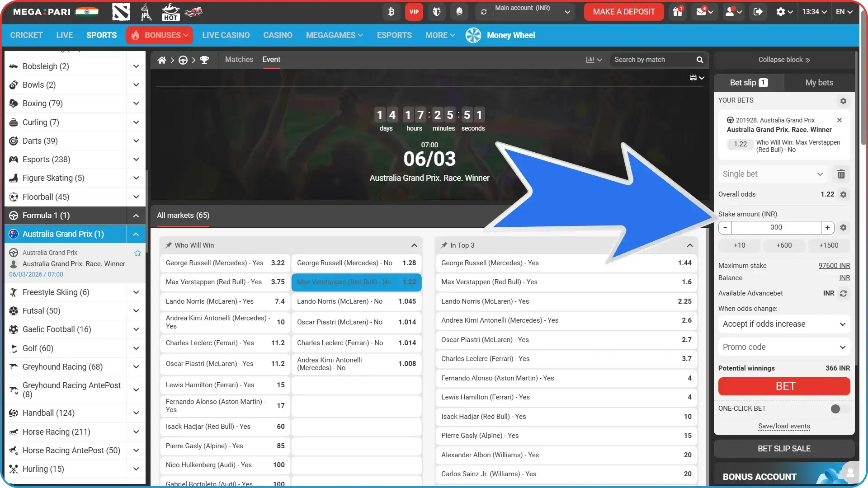Select Charles Leclerc (Ferrari) - No 1.014
This screenshot has height=488, width=868.
tap(357, 343)
